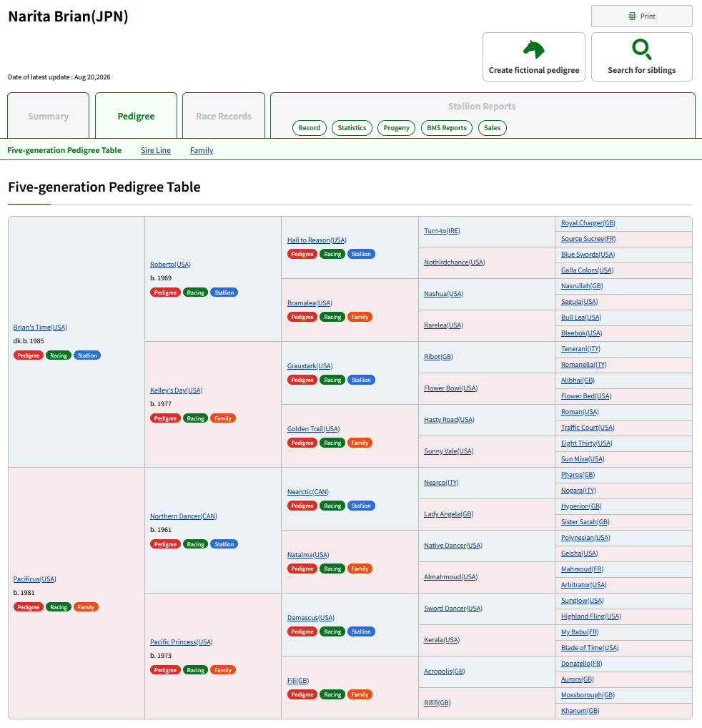This screenshot has width=702, height=728.
Task: Open the Summary tab
Action: point(49,116)
